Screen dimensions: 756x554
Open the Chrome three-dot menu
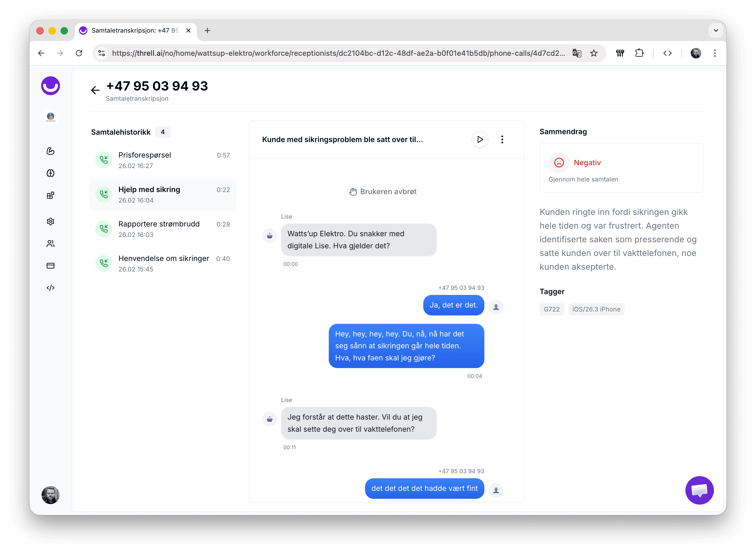pos(715,53)
